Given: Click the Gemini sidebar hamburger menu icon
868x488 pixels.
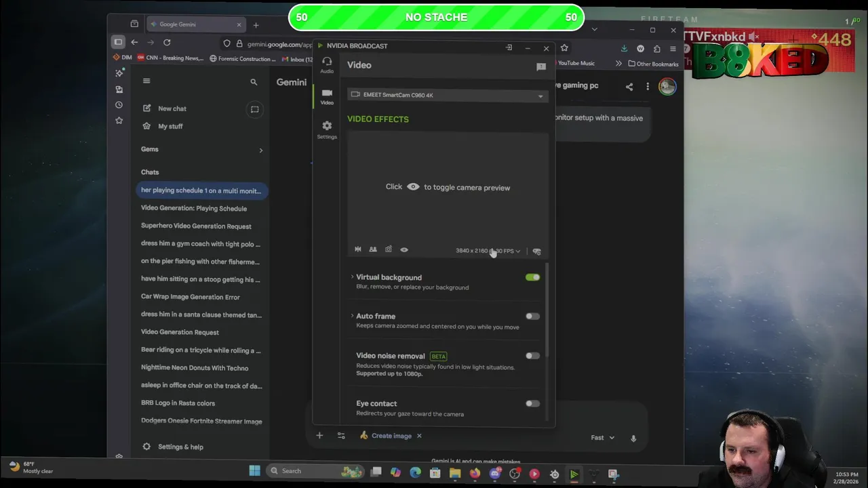Looking at the screenshot, I should coord(146,81).
